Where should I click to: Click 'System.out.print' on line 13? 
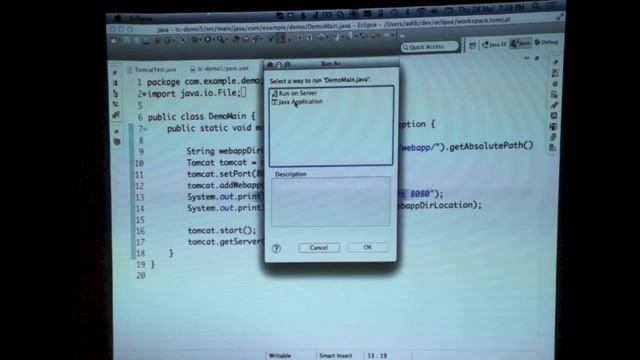pyautogui.click(x=225, y=197)
